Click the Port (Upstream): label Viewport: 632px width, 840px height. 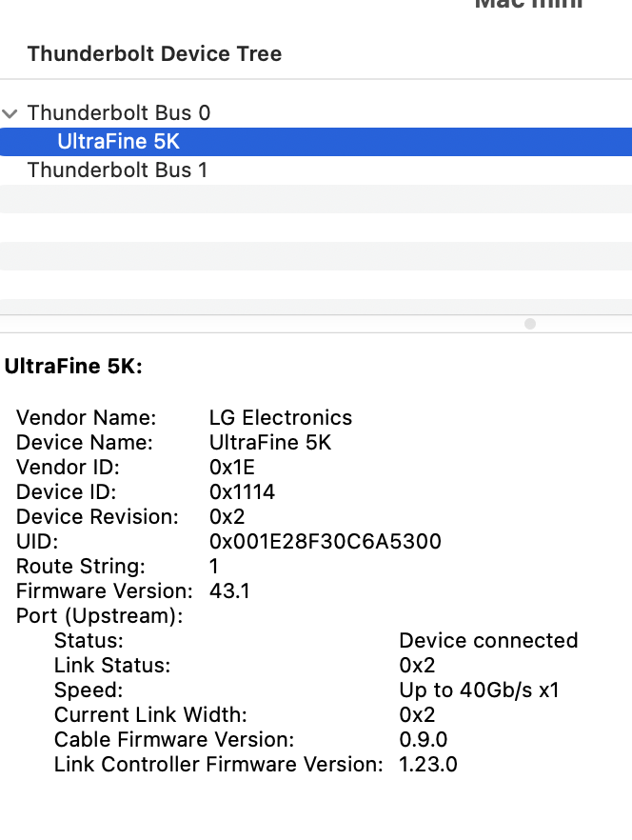pyautogui.click(x=100, y=616)
